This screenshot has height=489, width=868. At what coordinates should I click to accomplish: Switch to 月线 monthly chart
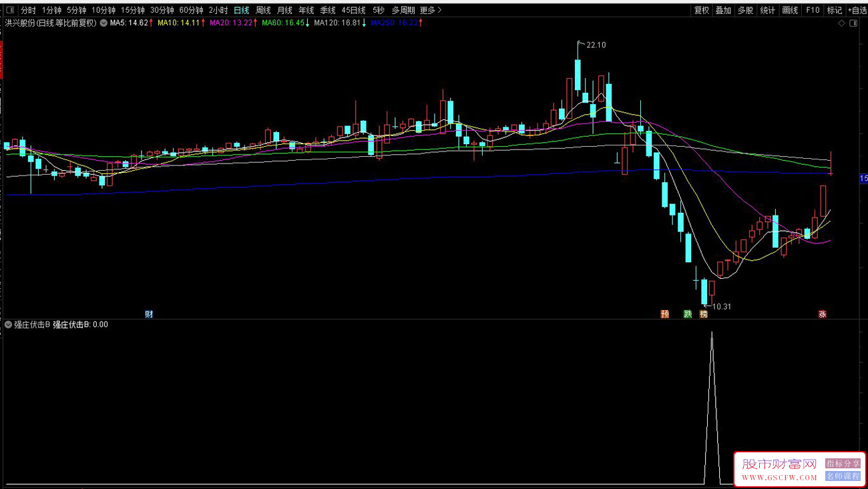(284, 11)
